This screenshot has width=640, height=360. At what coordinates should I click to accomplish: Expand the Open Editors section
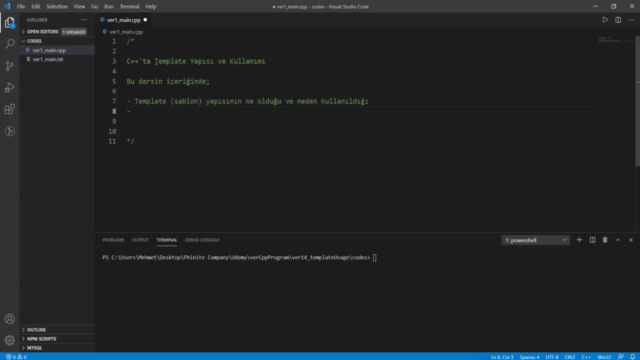[x=42, y=31]
